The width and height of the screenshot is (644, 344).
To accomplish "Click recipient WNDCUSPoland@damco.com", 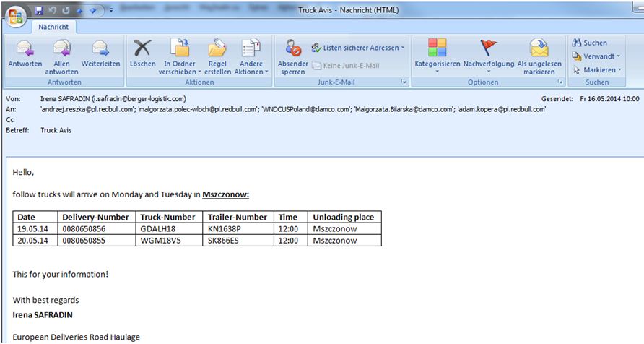I will [306, 109].
